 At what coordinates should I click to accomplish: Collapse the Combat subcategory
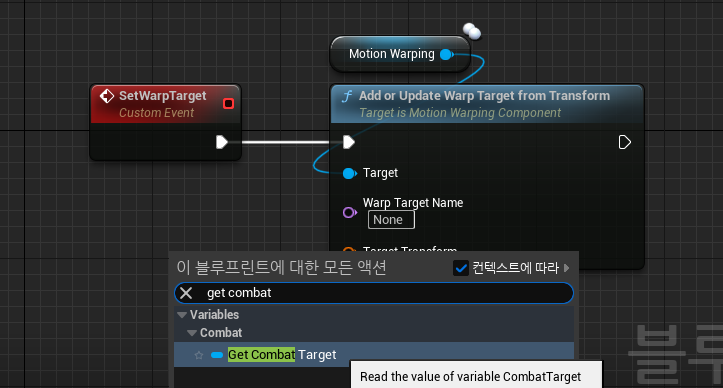192,333
